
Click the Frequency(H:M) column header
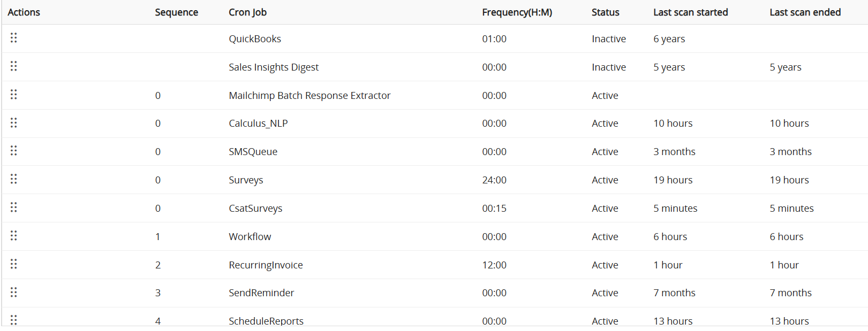coord(517,12)
